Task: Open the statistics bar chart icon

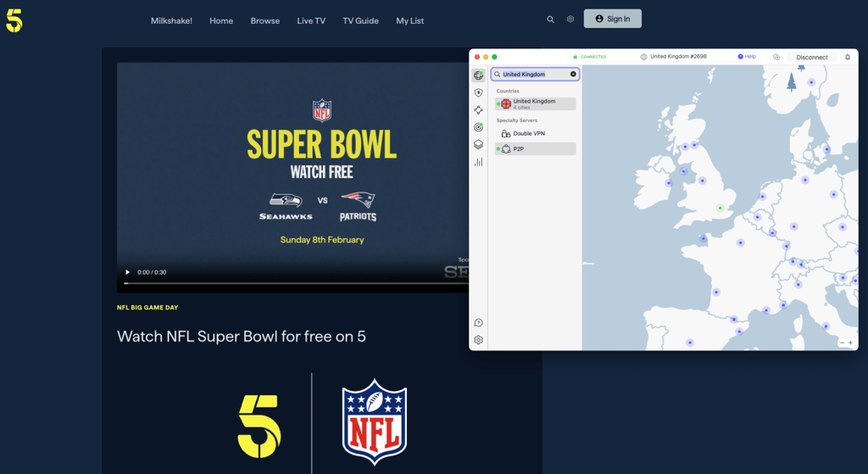Action: coord(478,162)
